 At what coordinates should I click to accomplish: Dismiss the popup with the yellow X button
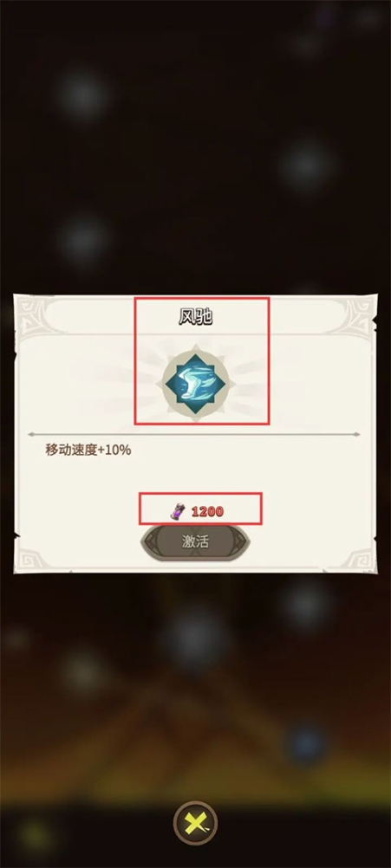click(195, 824)
